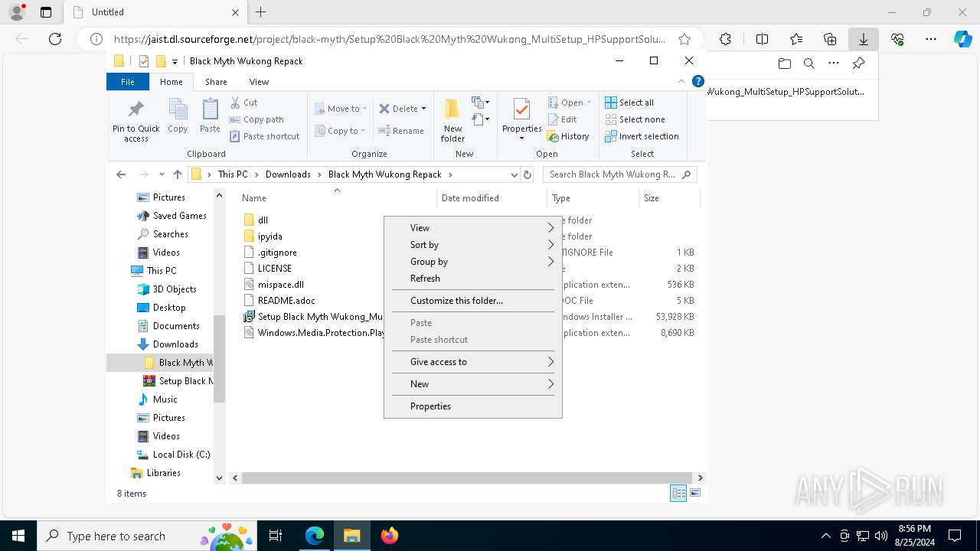Click Pin to Quick access in ribbon
980x551 pixels.
(x=136, y=120)
